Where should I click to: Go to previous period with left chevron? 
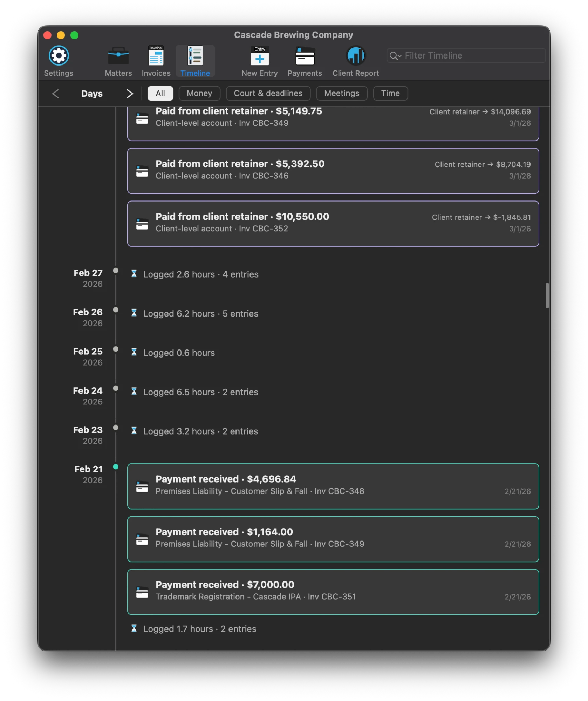tap(55, 94)
